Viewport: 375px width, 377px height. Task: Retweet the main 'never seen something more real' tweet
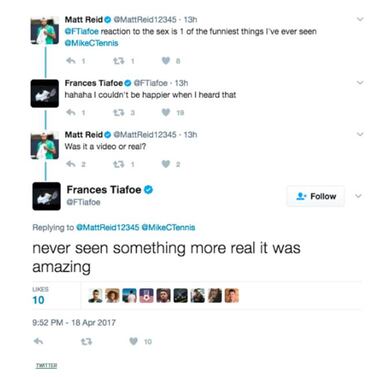click(86, 341)
